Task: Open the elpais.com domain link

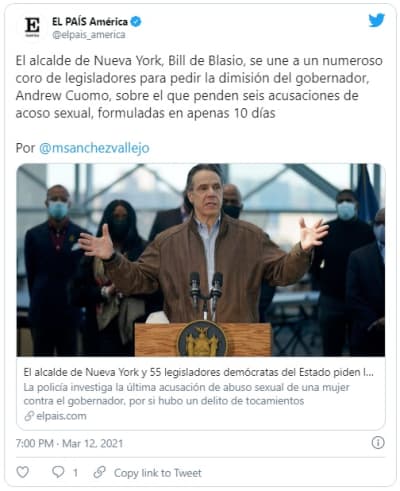Action: (61, 416)
